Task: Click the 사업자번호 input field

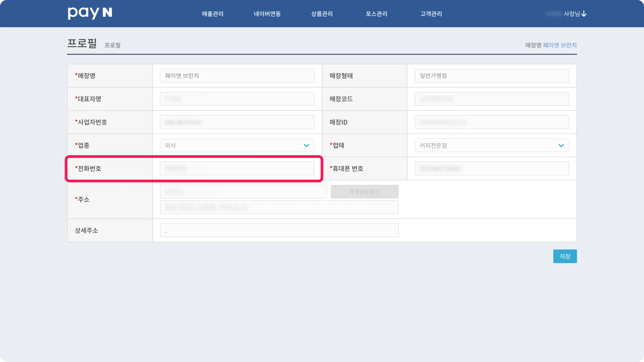Action: pyautogui.click(x=237, y=122)
